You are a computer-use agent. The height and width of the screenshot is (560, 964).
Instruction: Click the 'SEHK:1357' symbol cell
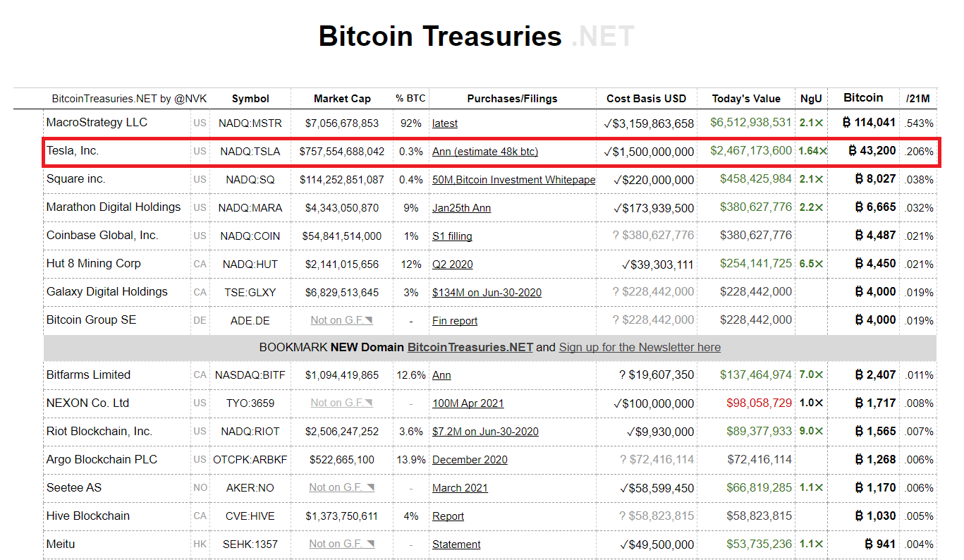point(250,544)
